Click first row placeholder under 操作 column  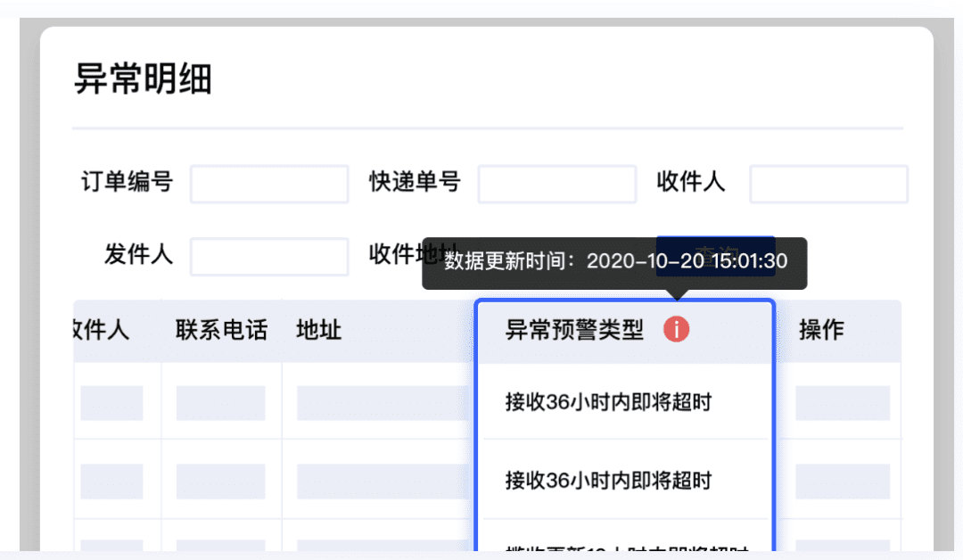[843, 403]
